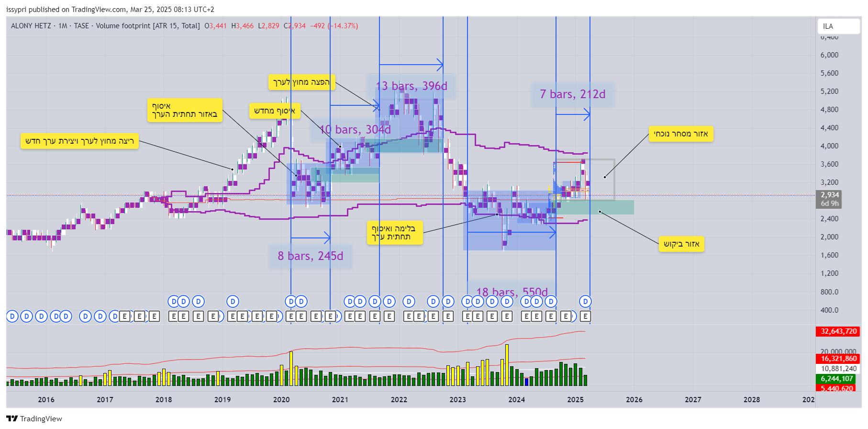Click the lone upper-row D marker near 2019
The image size is (868, 429).
(x=233, y=301)
